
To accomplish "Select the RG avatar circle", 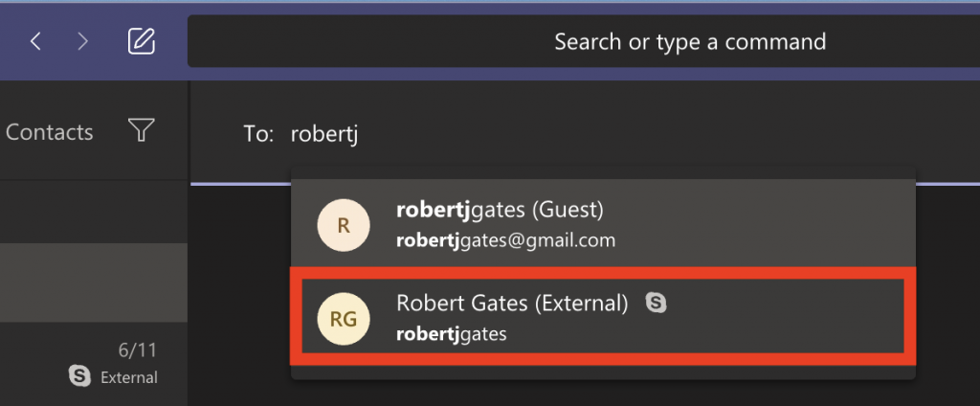I will [x=344, y=319].
